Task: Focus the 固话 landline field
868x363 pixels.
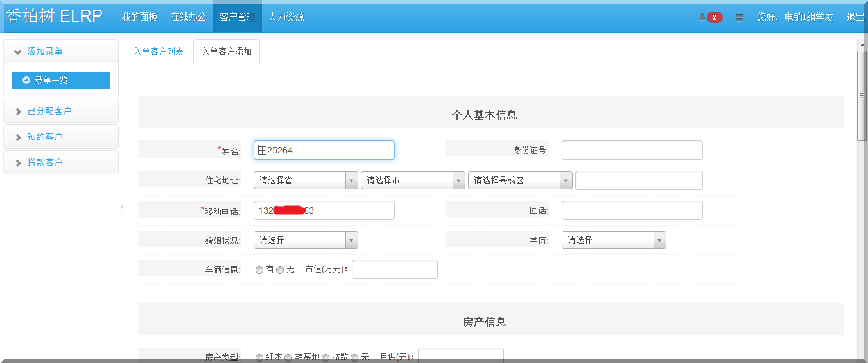Action: click(632, 210)
